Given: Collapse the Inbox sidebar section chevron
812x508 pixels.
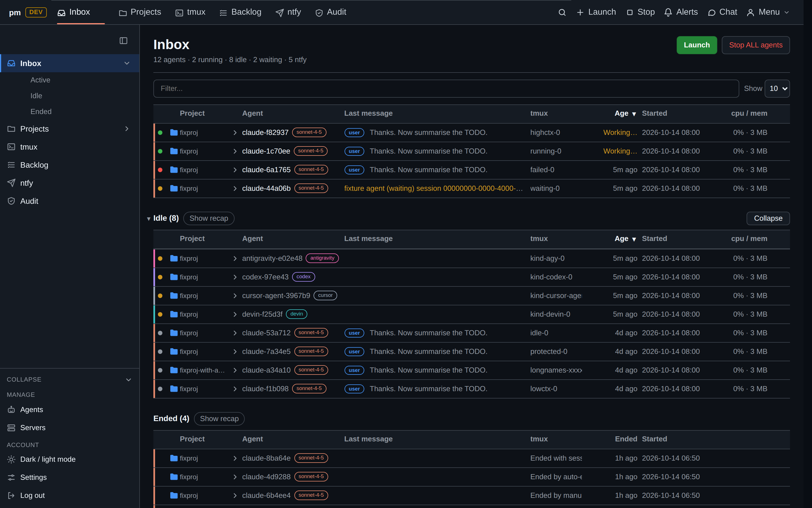Looking at the screenshot, I should (x=127, y=63).
